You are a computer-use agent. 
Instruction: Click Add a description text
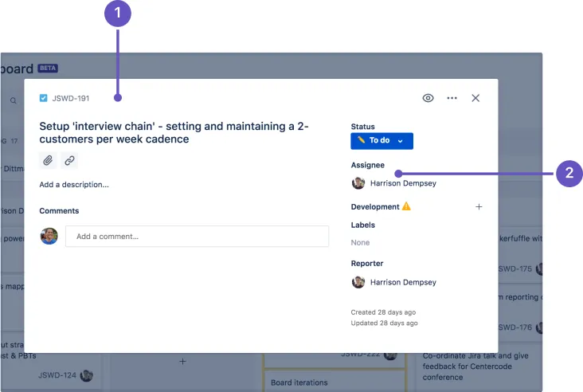pyautogui.click(x=74, y=185)
